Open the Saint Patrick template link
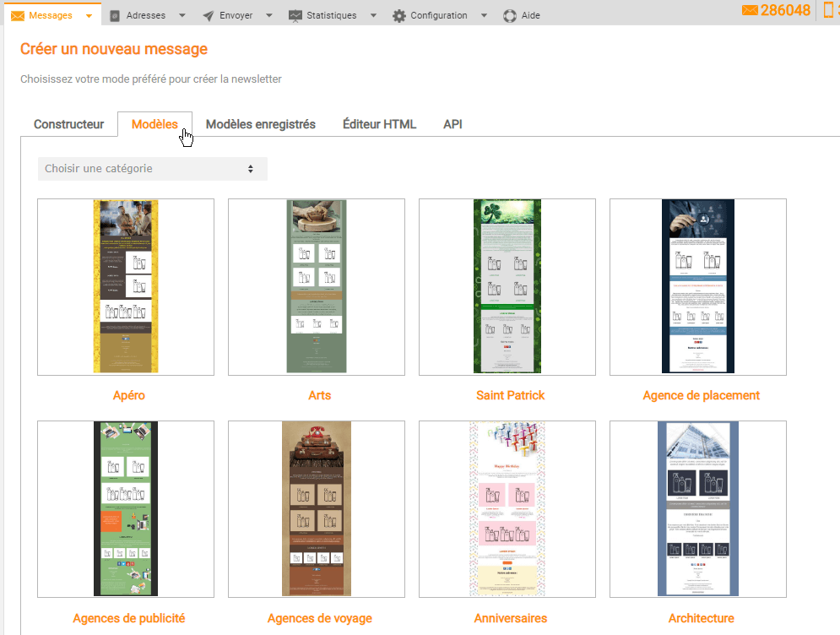 point(510,395)
